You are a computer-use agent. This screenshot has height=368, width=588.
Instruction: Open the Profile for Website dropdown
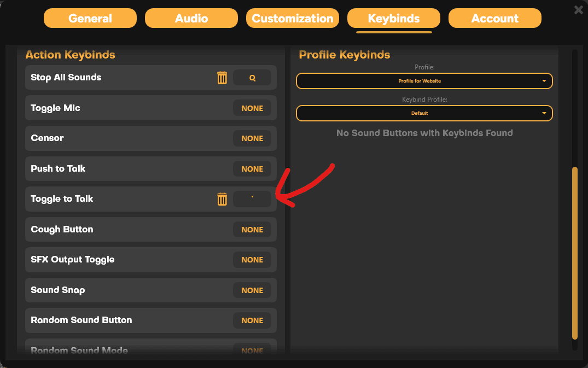pos(424,80)
